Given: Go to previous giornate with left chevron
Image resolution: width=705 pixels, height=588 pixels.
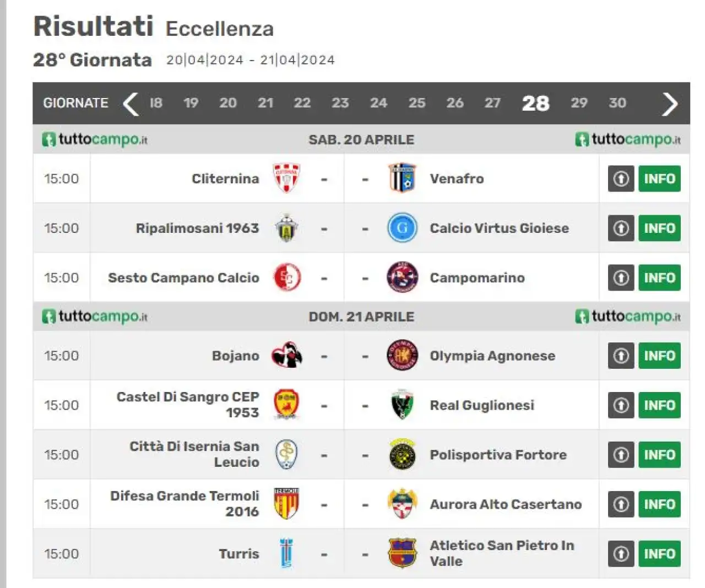Looking at the screenshot, I should pos(131,104).
